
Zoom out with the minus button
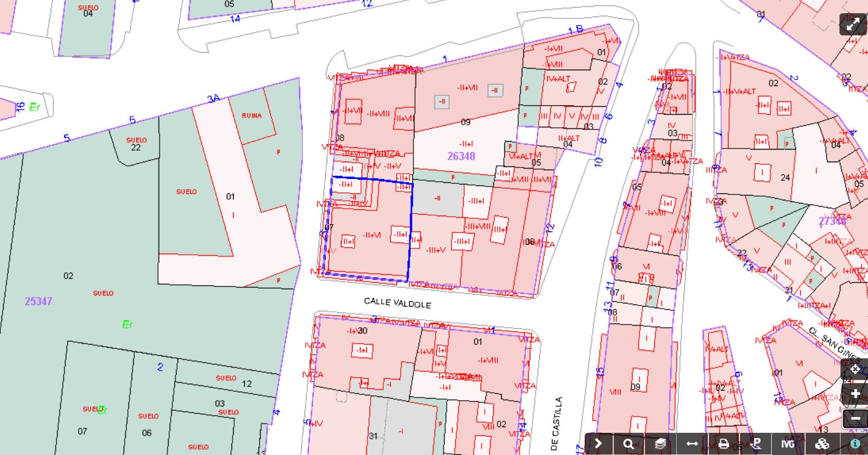(855, 419)
